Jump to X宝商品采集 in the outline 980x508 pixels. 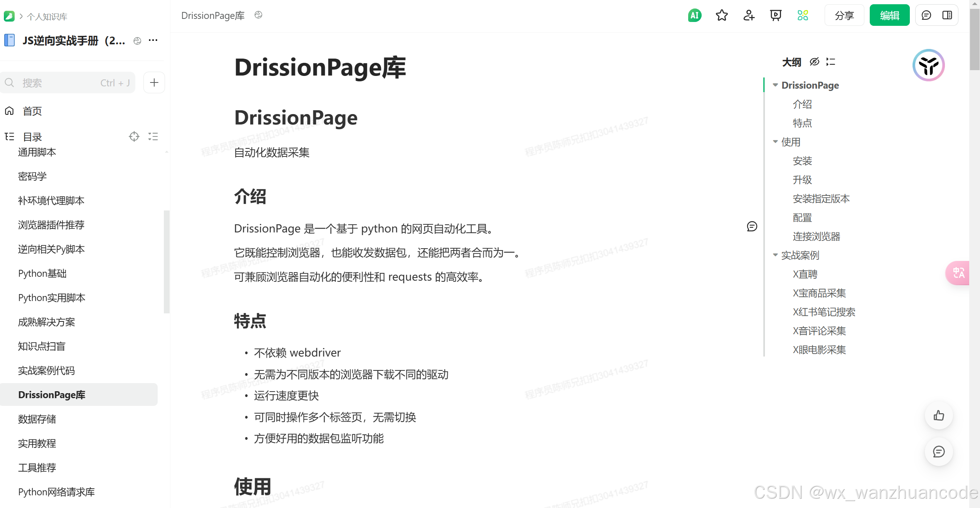pos(819,293)
